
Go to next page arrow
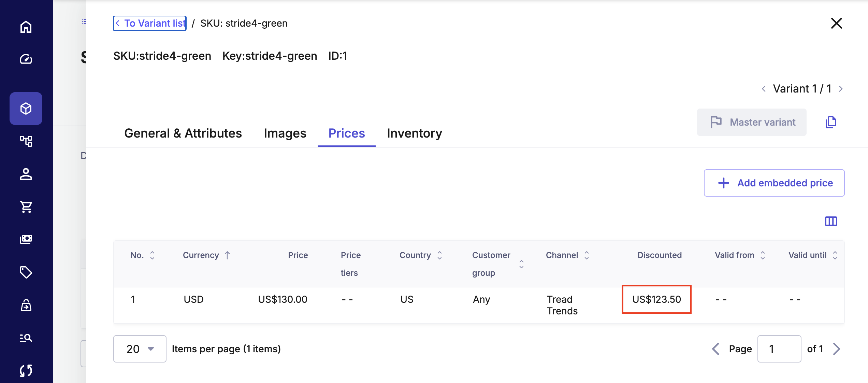click(x=837, y=349)
